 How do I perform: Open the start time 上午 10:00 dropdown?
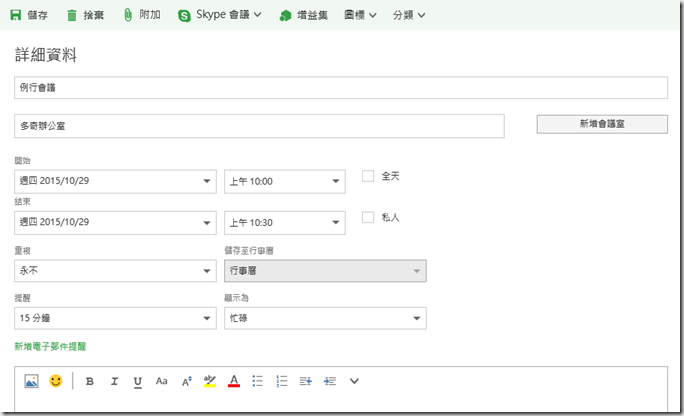click(x=284, y=181)
